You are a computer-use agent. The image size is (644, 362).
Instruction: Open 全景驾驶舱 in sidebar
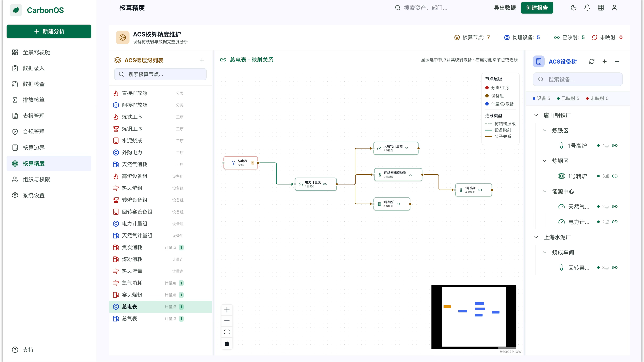(49, 52)
